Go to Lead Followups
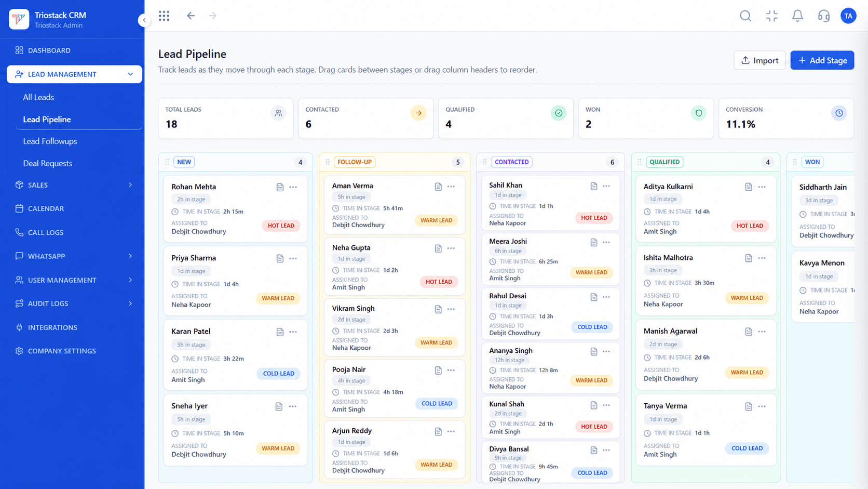 pyautogui.click(x=50, y=141)
